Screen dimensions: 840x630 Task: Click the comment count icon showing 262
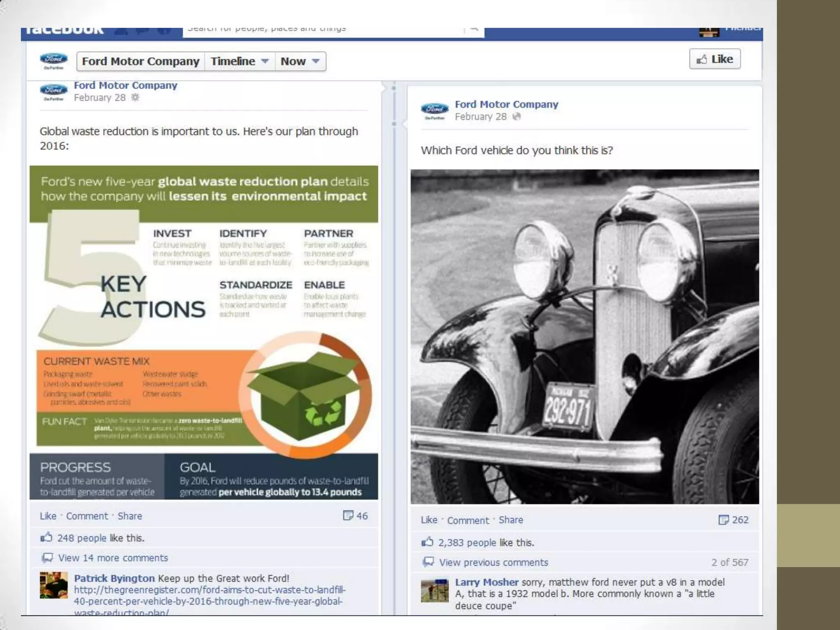coord(723,520)
